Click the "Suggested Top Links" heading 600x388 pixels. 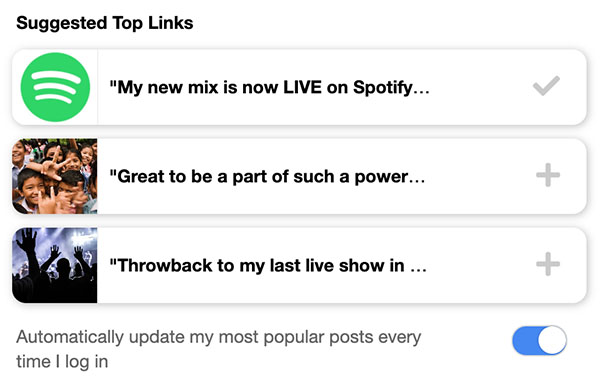click(x=104, y=23)
